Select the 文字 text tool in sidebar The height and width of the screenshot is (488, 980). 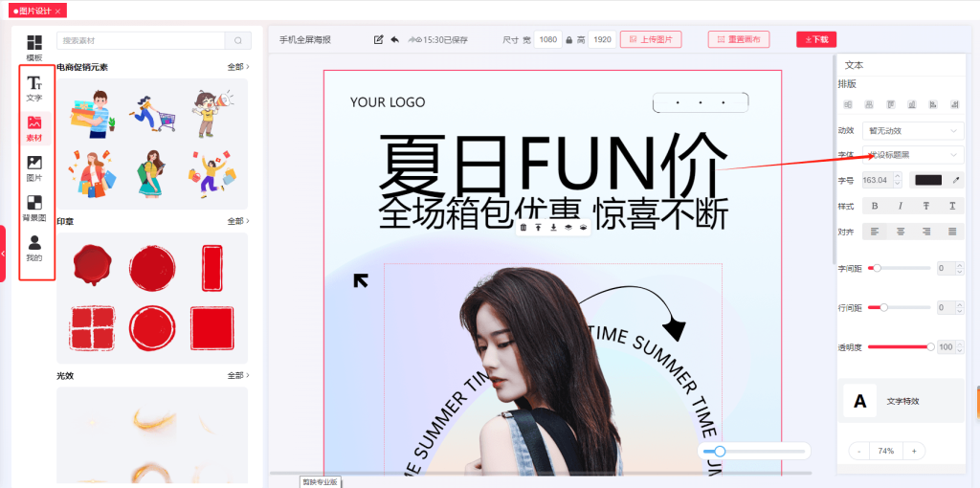pyautogui.click(x=34, y=89)
